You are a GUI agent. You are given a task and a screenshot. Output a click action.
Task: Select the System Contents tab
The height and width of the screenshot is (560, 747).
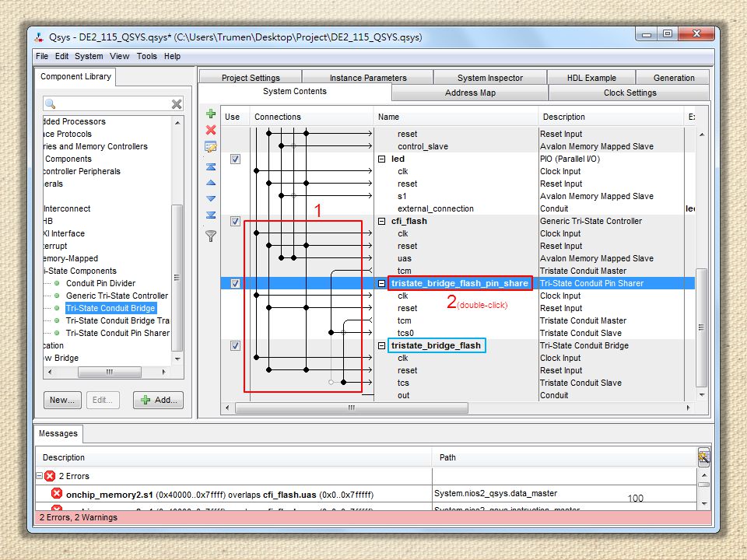pos(295,92)
